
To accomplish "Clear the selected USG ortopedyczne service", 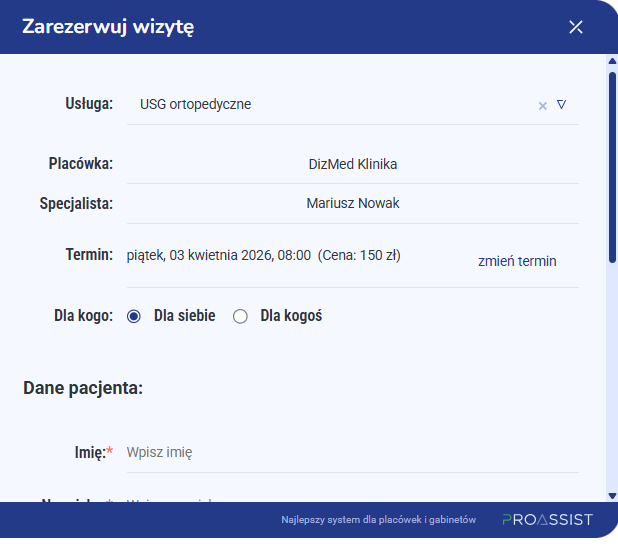I will point(543,105).
